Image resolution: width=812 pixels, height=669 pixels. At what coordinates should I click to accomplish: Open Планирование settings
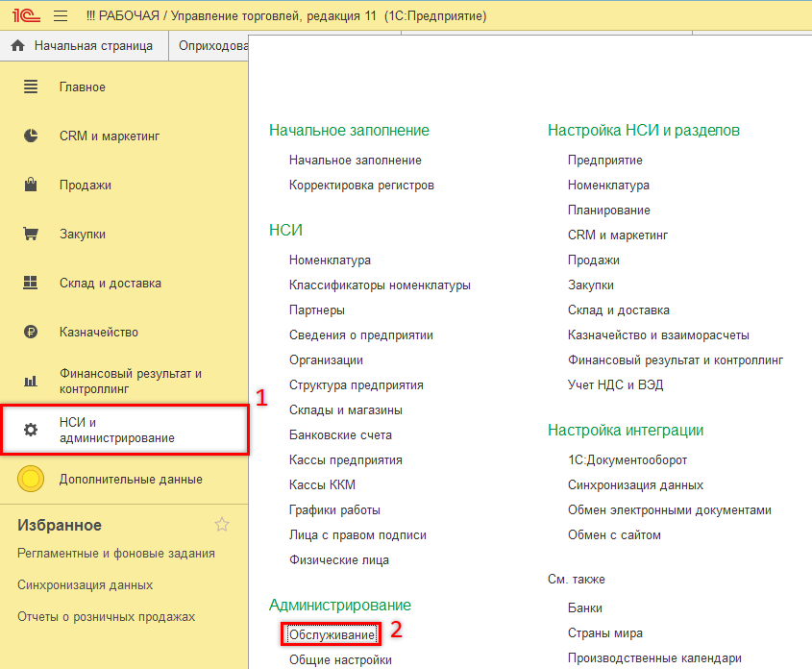pyautogui.click(x=609, y=211)
